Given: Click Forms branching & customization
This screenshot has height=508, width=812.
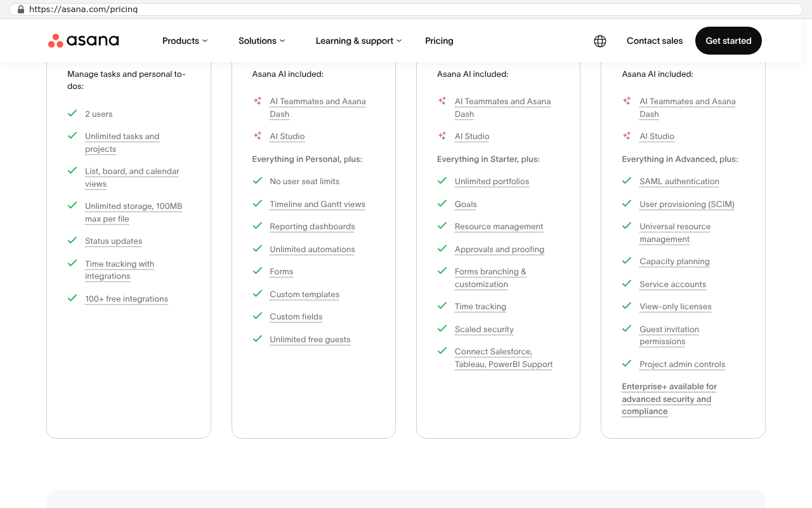Looking at the screenshot, I should tap(490, 278).
